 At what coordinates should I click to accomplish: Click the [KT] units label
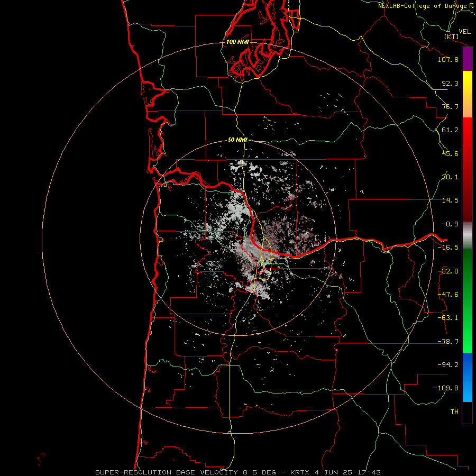click(452, 36)
